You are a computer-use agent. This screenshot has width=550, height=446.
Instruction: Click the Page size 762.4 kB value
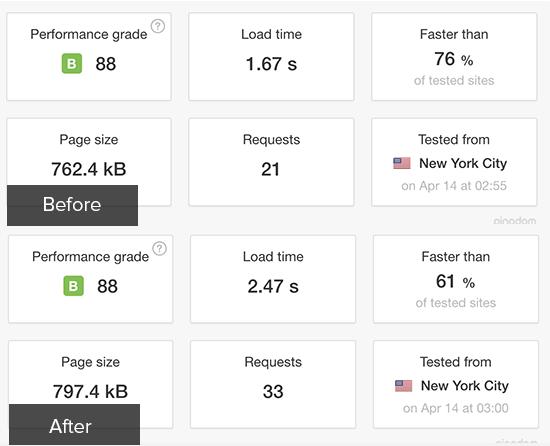(89, 169)
